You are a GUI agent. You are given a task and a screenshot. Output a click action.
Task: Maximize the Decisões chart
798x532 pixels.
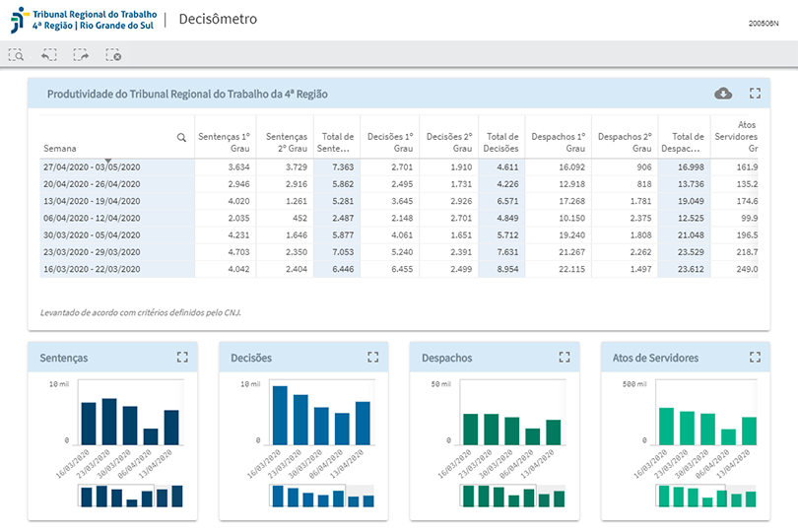[372, 357]
